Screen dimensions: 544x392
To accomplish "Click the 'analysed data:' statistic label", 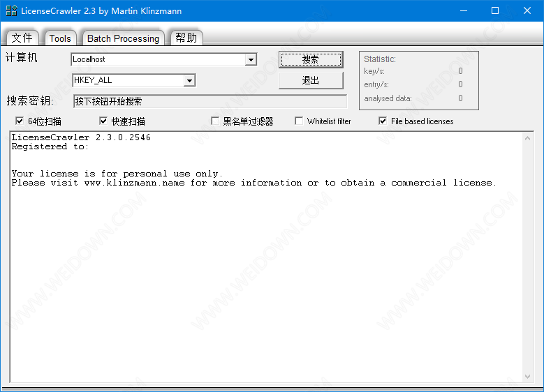I will pyautogui.click(x=388, y=98).
